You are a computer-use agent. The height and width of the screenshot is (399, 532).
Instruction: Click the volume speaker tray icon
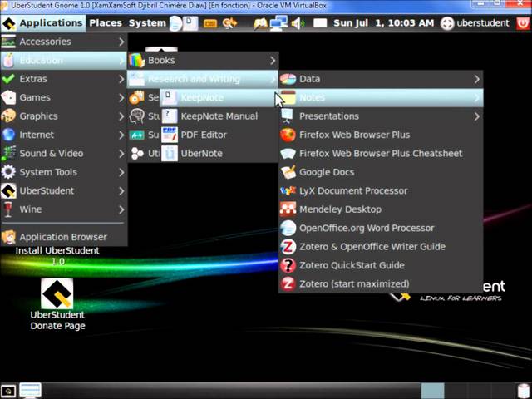point(298,23)
